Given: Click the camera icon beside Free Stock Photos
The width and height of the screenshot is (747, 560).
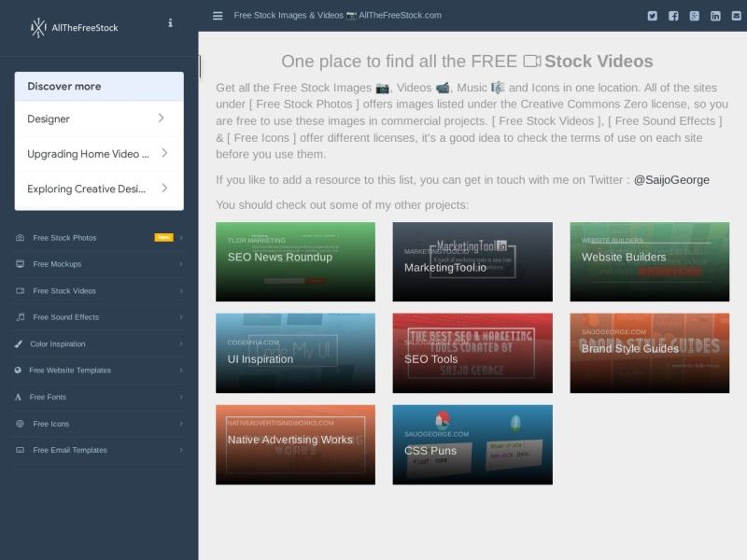Looking at the screenshot, I should tap(20, 238).
